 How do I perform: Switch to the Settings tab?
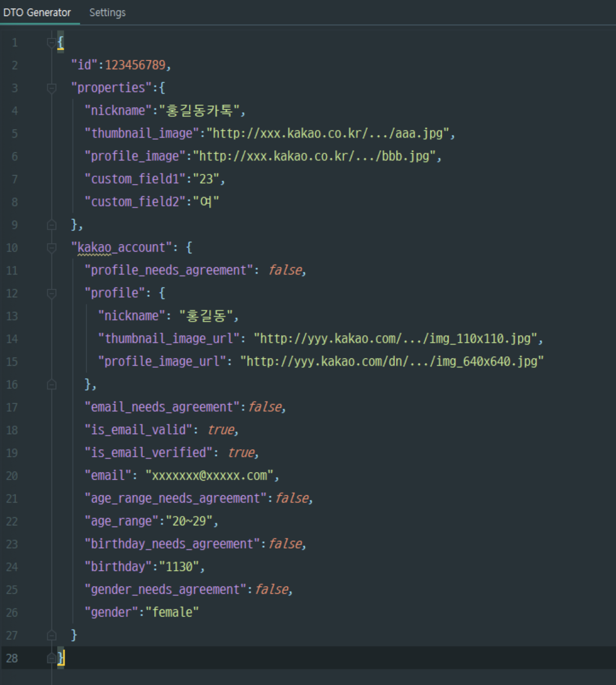click(x=107, y=12)
